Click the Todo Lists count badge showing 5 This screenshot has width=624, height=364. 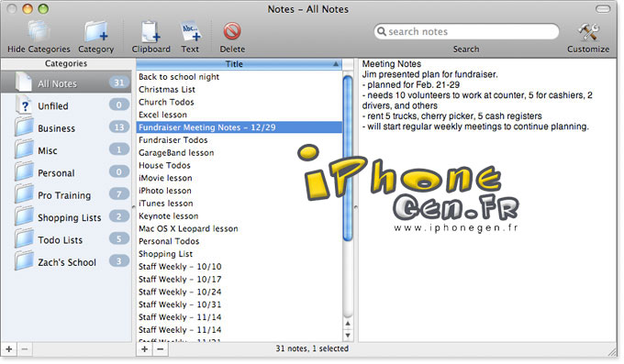click(119, 238)
